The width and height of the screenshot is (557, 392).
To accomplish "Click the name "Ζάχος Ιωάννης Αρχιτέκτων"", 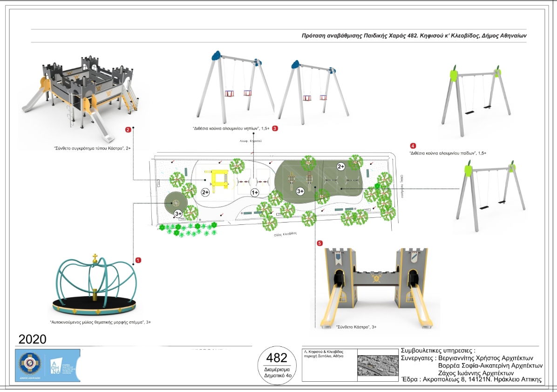I will (x=476, y=373).
